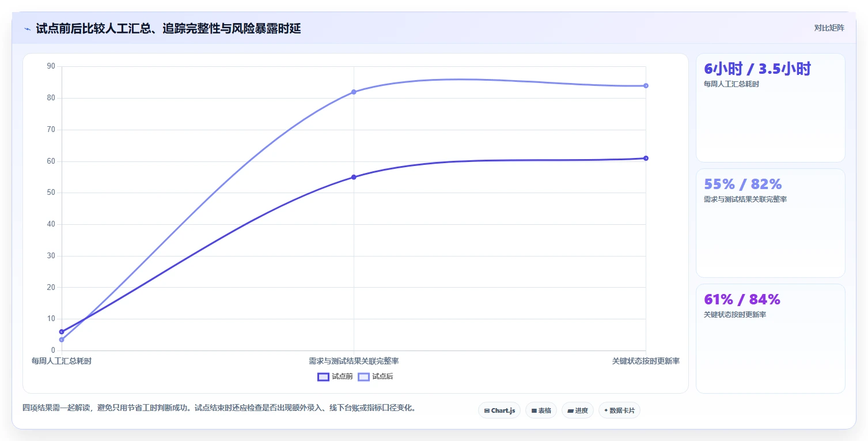
Task: Click the 试点前 point at 需求与测试结果关联完整率
Action: [354, 177]
